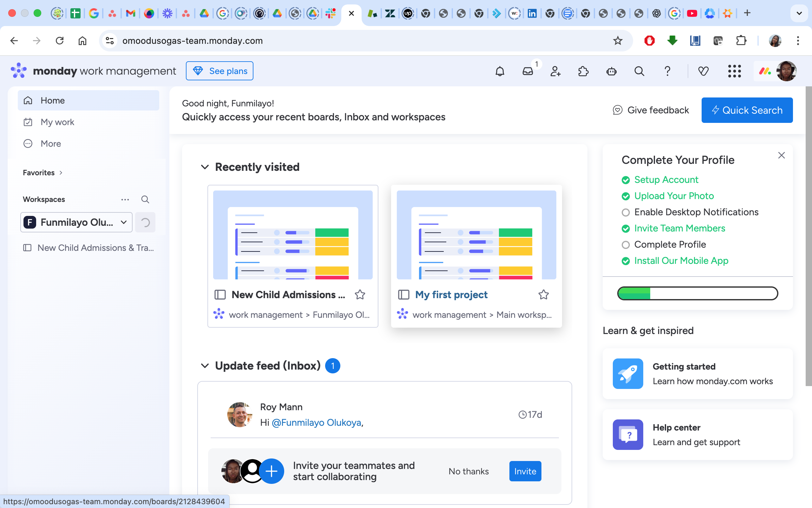Click browser back arrow
Viewport: 812px width, 508px height.
pyautogui.click(x=14, y=41)
